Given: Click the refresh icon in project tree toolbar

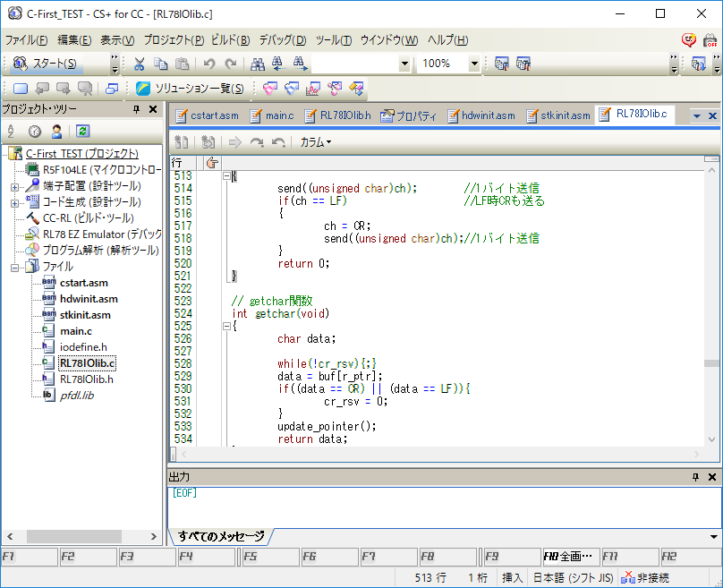Looking at the screenshot, I should tap(82, 132).
